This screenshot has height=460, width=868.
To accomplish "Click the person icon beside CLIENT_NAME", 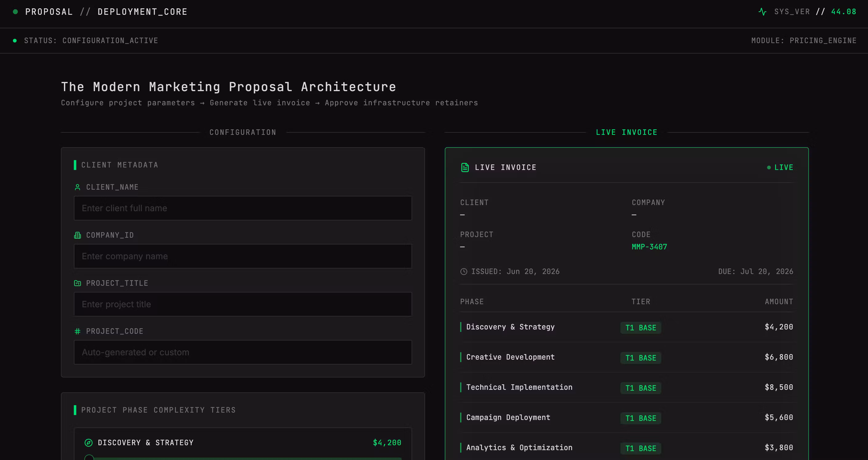I will [78, 187].
